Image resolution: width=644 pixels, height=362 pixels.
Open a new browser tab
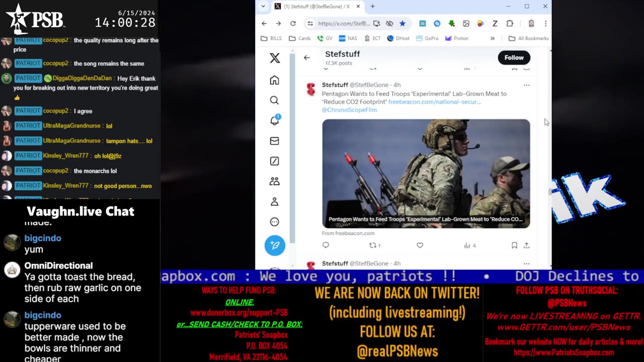(373, 7)
